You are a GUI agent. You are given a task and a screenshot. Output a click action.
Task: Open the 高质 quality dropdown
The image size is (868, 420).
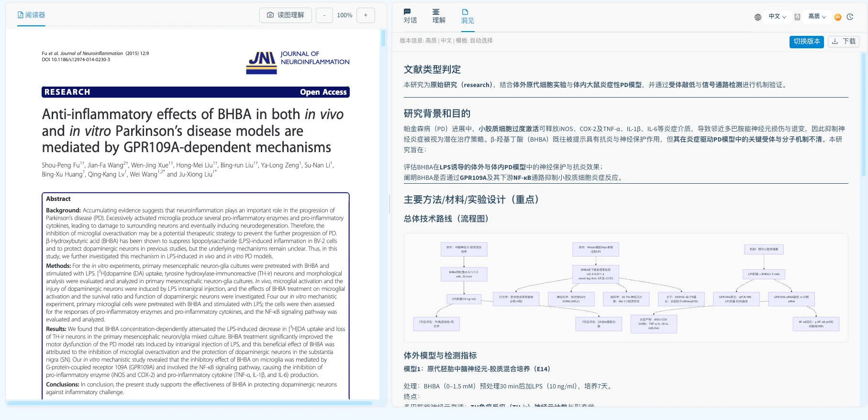click(817, 17)
